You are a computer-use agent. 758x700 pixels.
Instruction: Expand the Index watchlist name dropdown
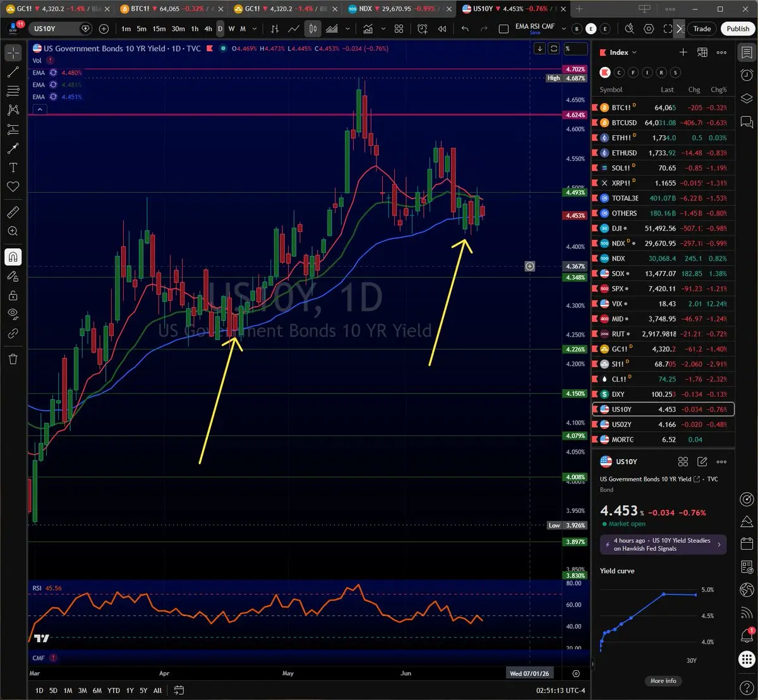[x=623, y=52]
